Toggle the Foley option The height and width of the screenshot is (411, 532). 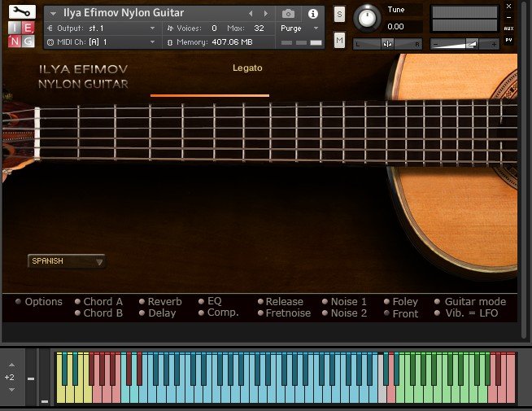(386, 301)
